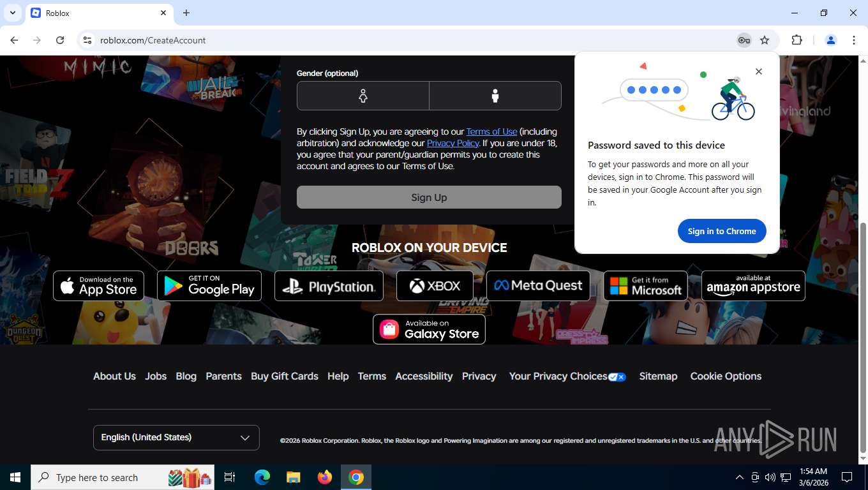868x490 pixels.
Task: Click the Sign Up button
Action: pyautogui.click(x=429, y=197)
